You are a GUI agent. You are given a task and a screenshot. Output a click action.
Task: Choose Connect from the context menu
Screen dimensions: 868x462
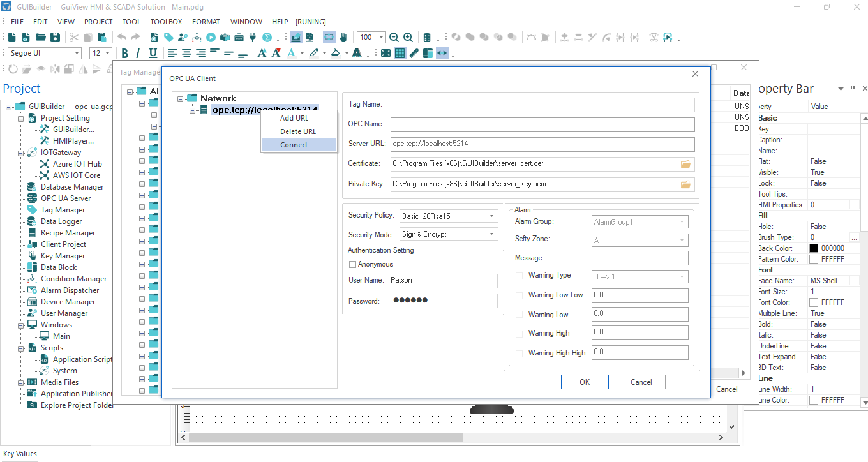tap(299, 145)
